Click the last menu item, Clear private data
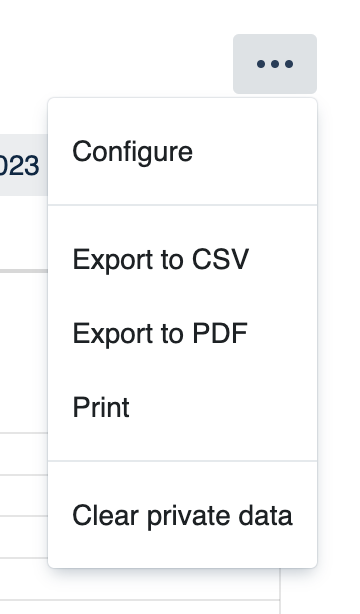The height and width of the screenshot is (614, 360). [x=182, y=515]
